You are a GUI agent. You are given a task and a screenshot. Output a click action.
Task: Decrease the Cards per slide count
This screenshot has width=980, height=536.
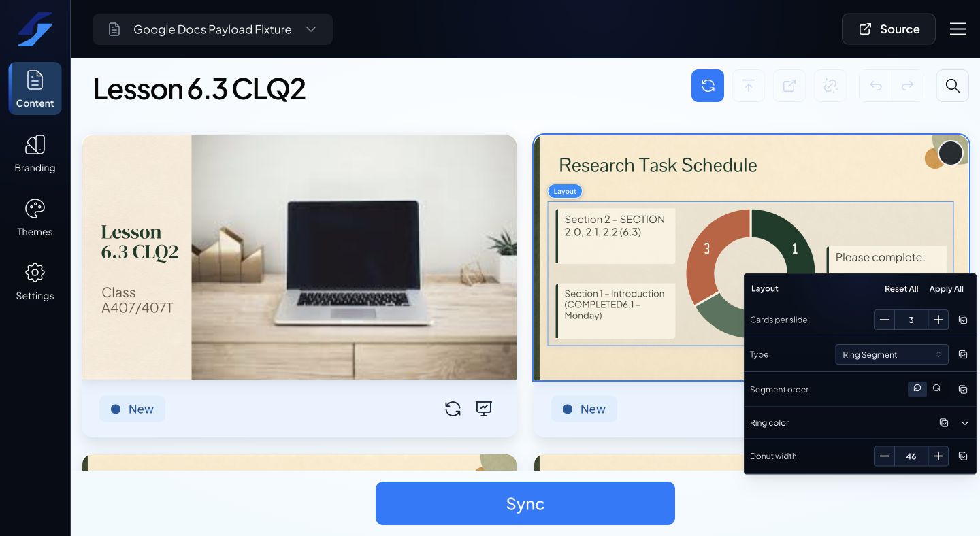point(884,320)
